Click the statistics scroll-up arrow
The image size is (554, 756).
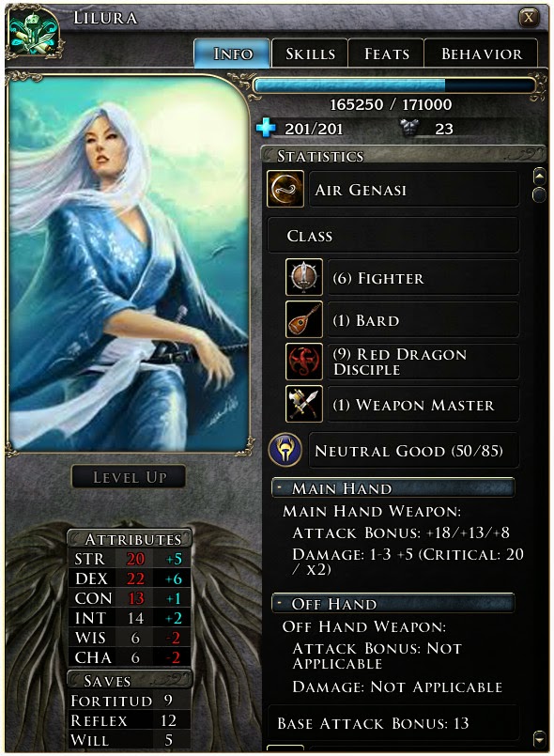pos(539,177)
